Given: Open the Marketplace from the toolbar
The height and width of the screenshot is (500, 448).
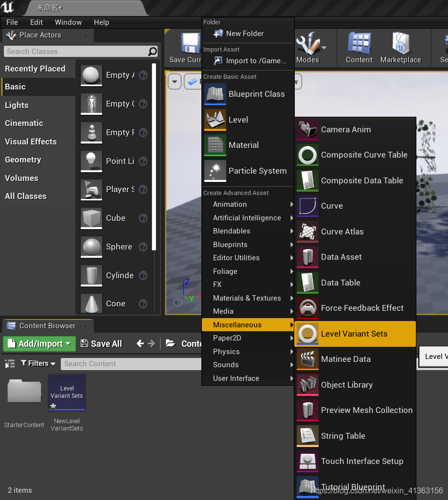Looking at the screenshot, I should point(400,47).
